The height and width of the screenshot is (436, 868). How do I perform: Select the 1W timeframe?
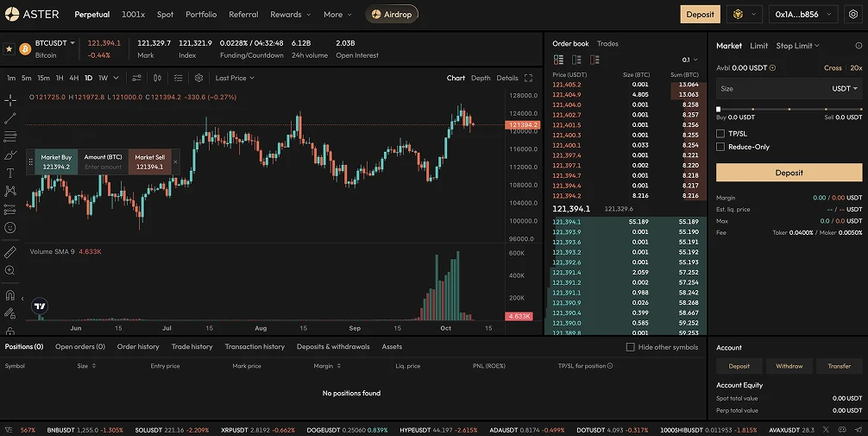[x=103, y=78]
